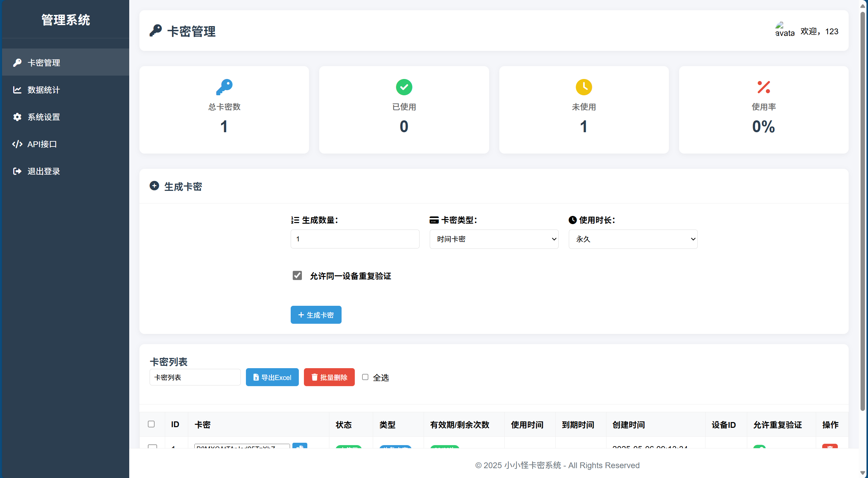Click the red 批量删除 button
Screen dimensions: 868x478
329,377
